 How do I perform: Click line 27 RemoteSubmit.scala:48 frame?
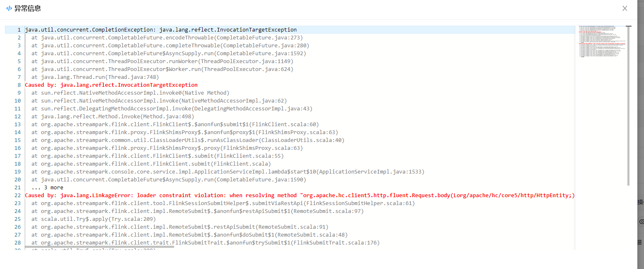pyautogui.click(x=189, y=235)
